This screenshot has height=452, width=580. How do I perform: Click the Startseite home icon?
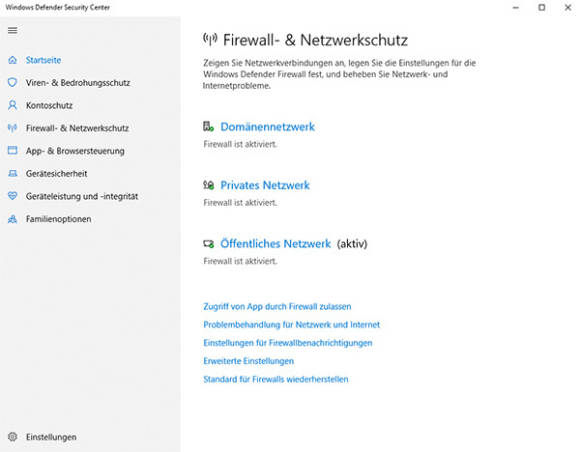tap(13, 60)
